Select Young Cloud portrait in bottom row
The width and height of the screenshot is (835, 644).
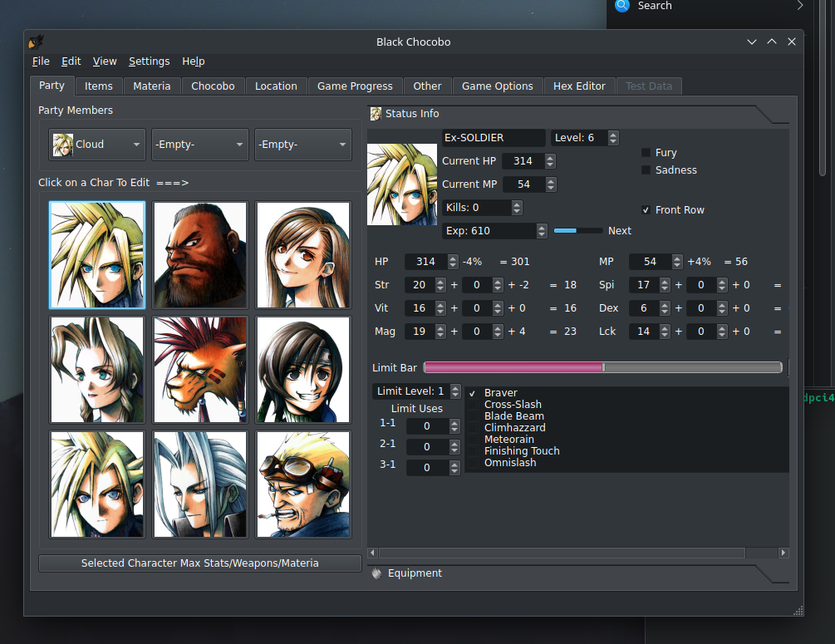click(97, 484)
